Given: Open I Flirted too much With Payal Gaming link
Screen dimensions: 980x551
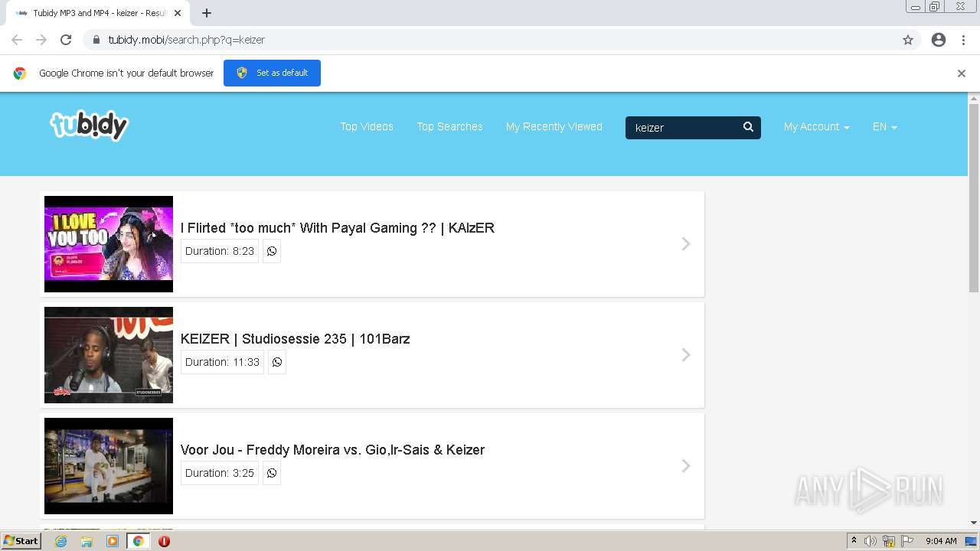Looking at the screenshot, I should click(x=338, y=228).
